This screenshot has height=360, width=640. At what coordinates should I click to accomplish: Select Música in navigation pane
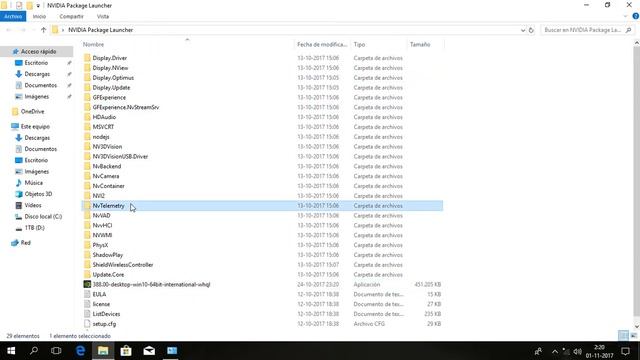point(33,183)
